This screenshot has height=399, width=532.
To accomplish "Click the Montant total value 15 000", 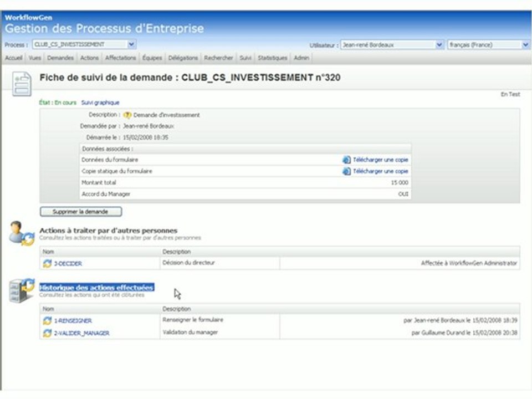I will 400,182.
